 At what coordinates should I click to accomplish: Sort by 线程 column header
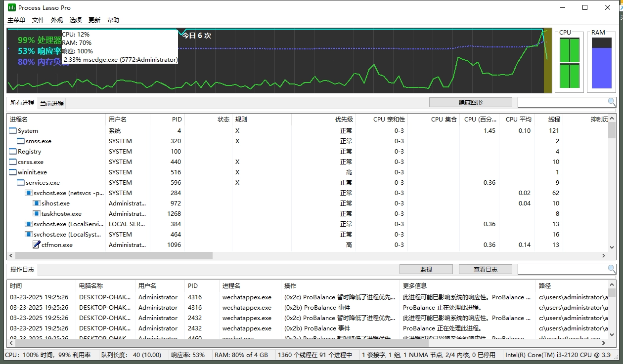point(548,119)
